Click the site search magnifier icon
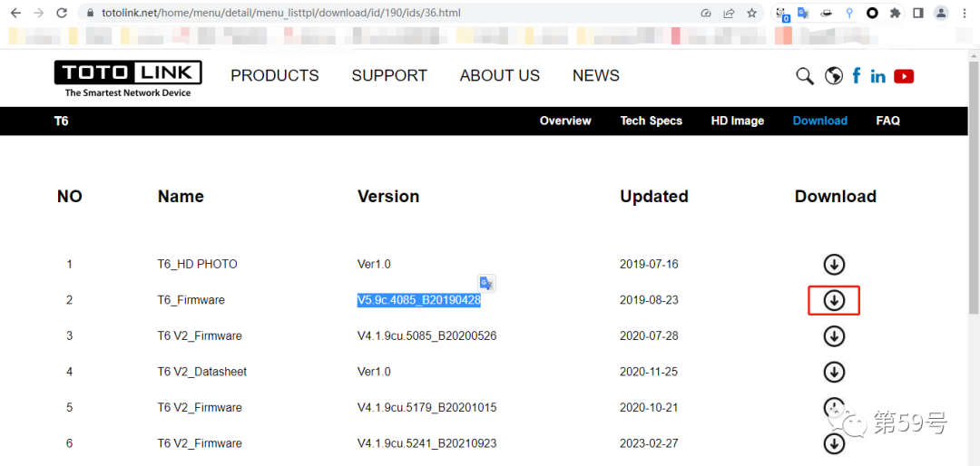980x466 pixels. [805, 76]
